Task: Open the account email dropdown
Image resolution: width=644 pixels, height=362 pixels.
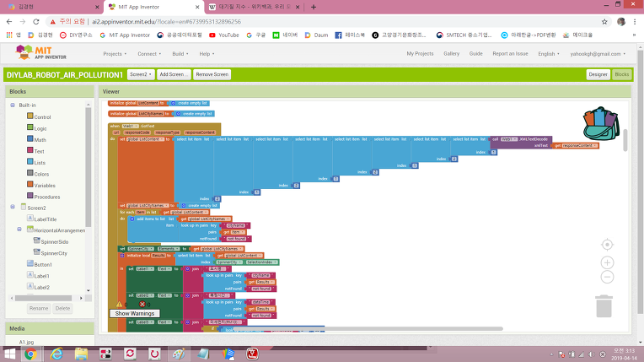Action: (x=598, y=54)
